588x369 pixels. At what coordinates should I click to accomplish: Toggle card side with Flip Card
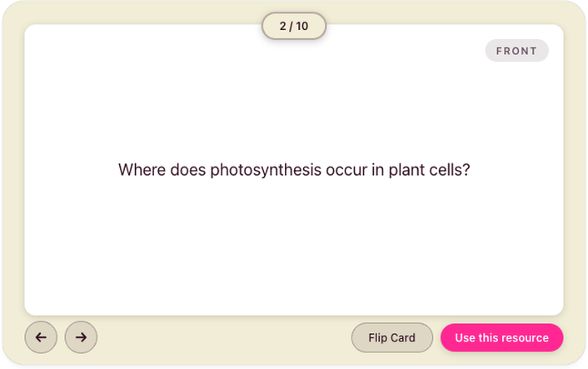coord(391,338)
